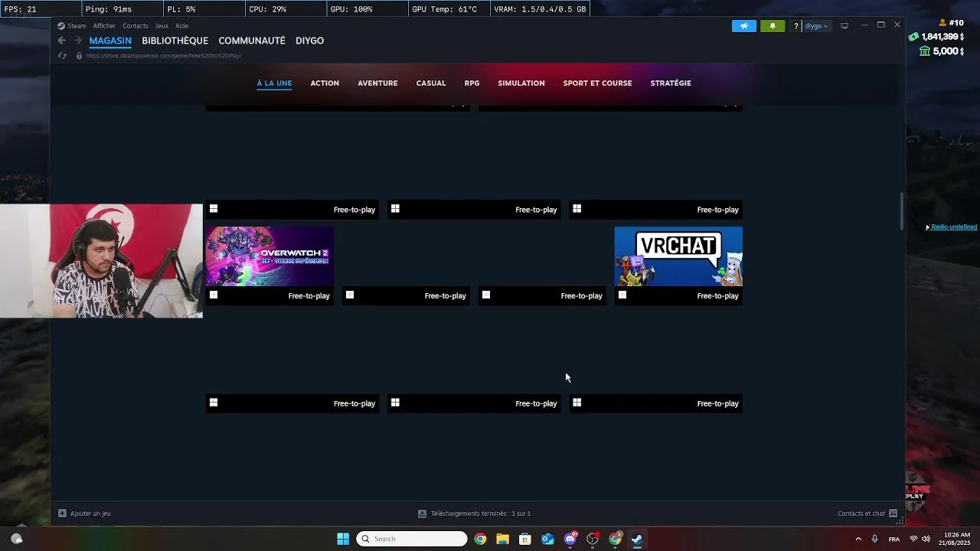Screen dimensions: 980x551
Task: Select the SPORT ET COURSE category tab
Action: (x=597, y=83)
